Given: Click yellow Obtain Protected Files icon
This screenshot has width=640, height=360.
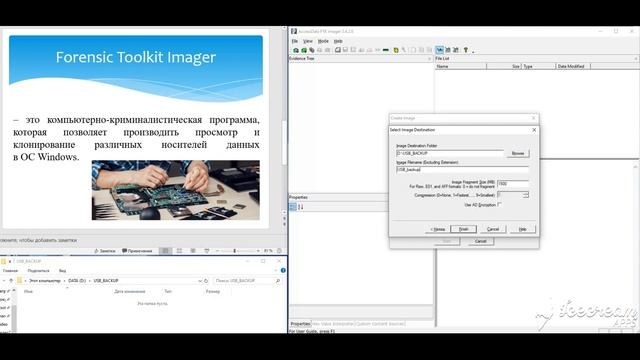Looking at the screenshot, I should [x=396, y=50].
